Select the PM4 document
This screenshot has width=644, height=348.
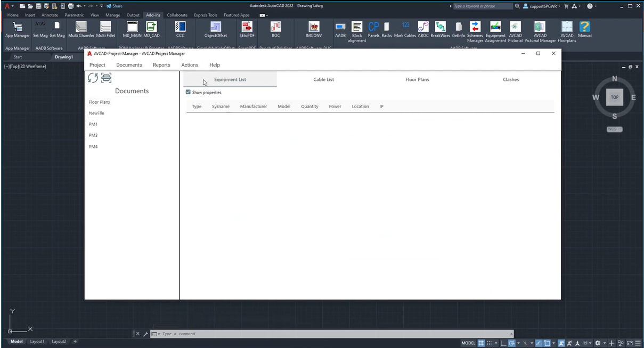tap(93, 146)
